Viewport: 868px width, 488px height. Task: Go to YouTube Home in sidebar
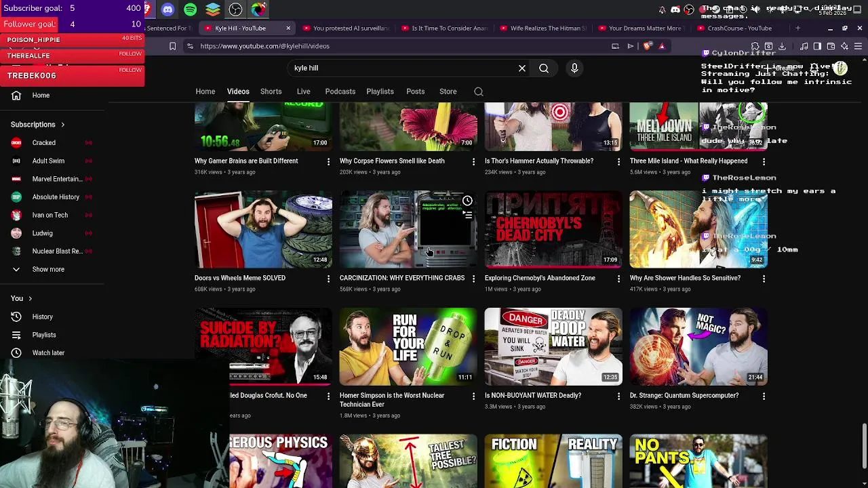point(41,96)
